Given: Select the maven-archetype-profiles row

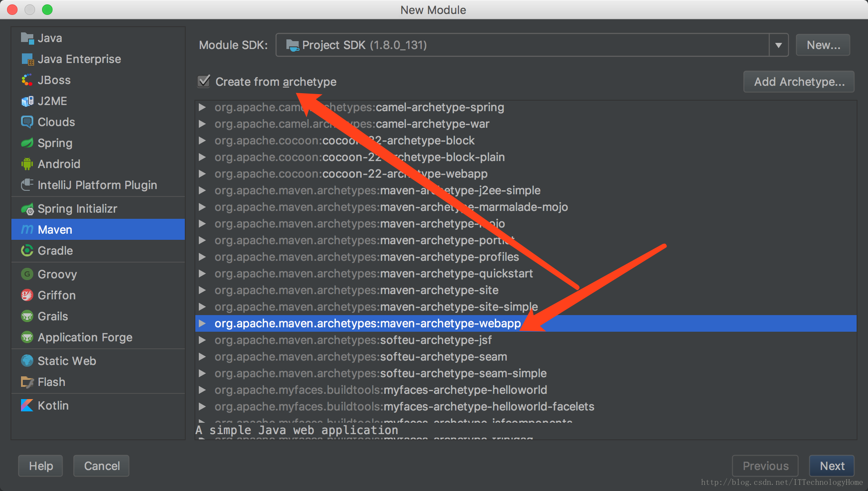Looking at the screenshot, I should coord(526,257).
